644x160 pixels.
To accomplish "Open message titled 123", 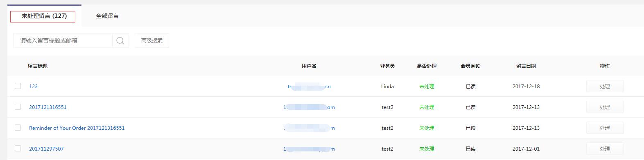I will pos(33,86).
